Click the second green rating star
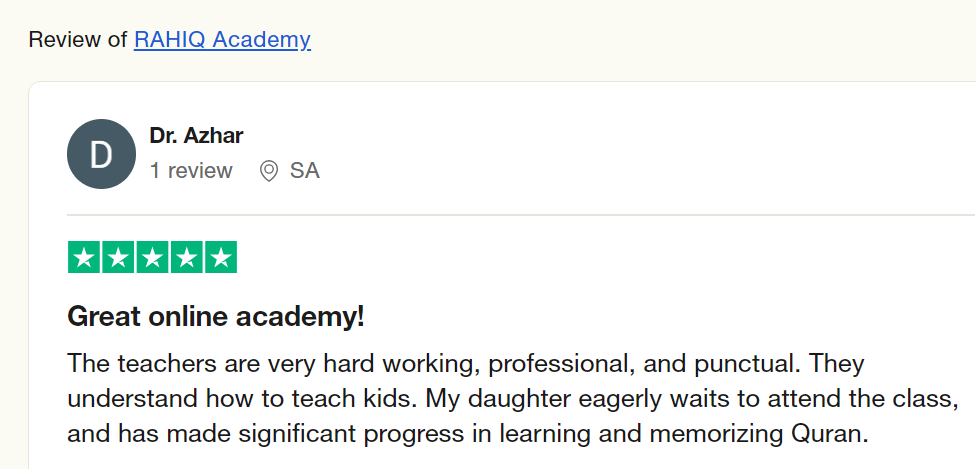Screen dimensions: 976x469 (118, 257)
